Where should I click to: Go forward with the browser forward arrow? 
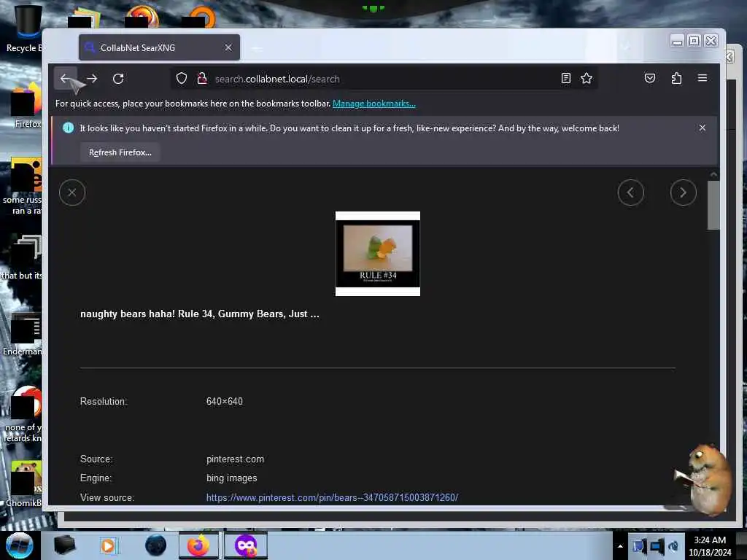(x=92, y=79)
